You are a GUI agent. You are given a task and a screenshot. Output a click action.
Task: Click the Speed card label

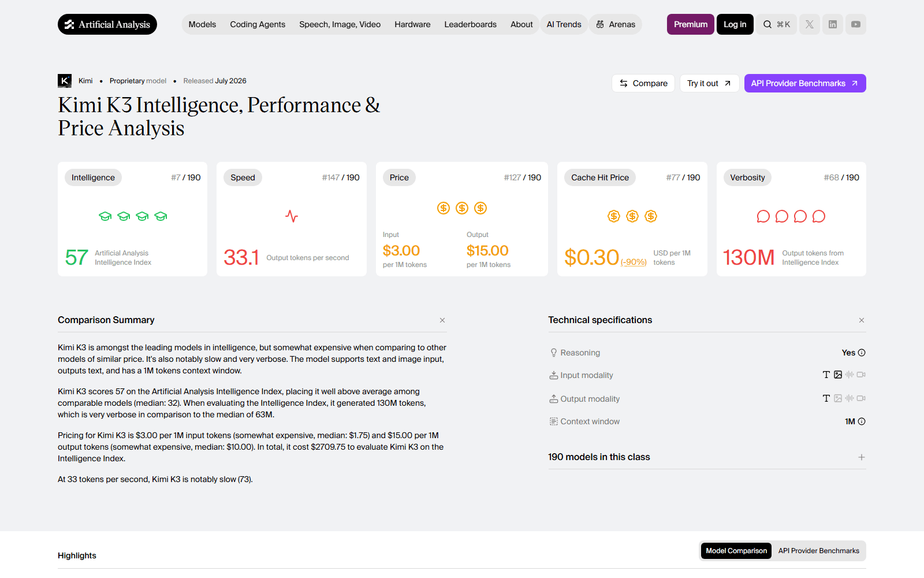coord(243,177)
